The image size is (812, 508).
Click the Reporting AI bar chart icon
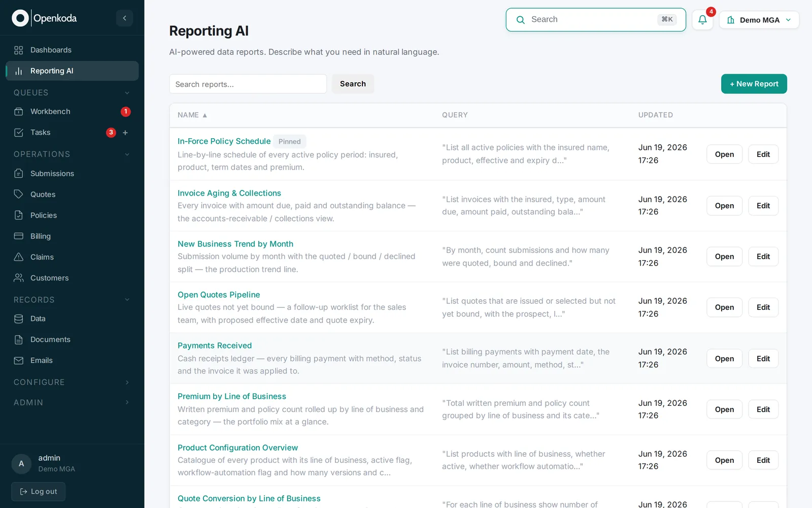click(x=19, y=71)
